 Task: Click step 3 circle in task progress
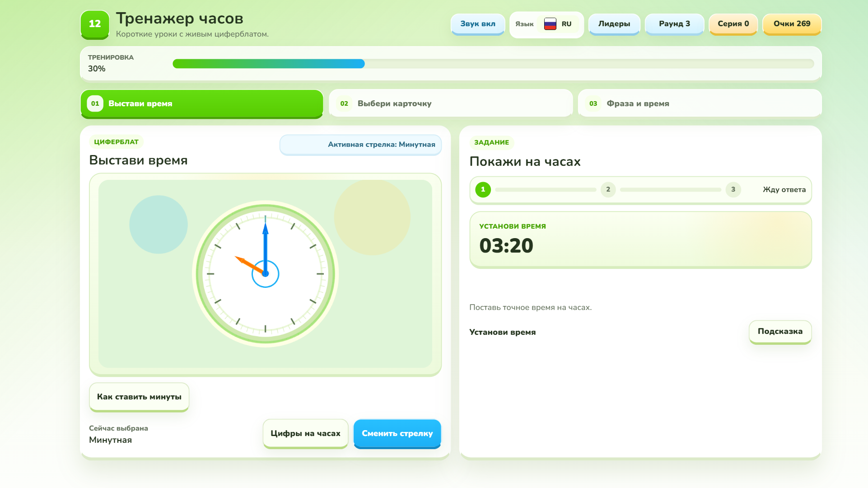click(733, 189)
